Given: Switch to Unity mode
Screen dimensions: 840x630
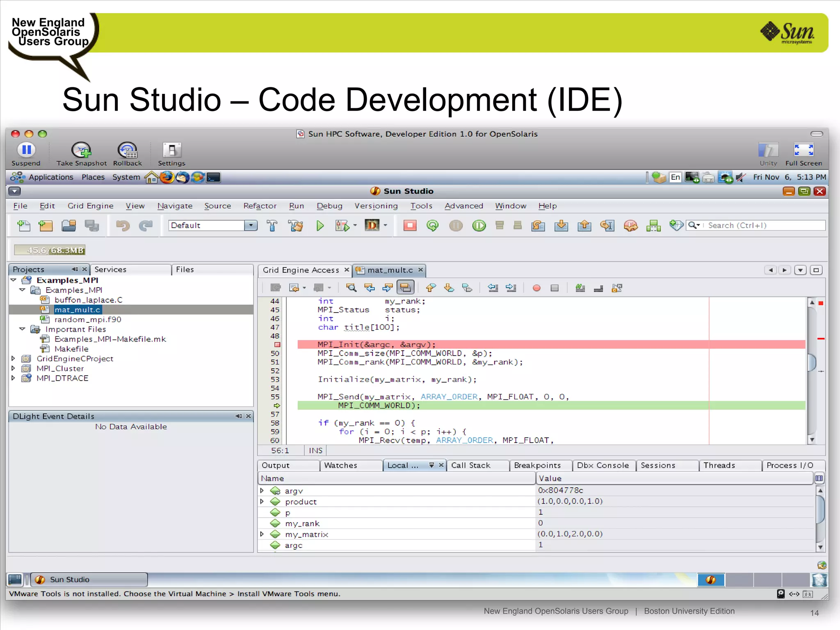Looking at the screenshot, I should click(x=768, y=150).
